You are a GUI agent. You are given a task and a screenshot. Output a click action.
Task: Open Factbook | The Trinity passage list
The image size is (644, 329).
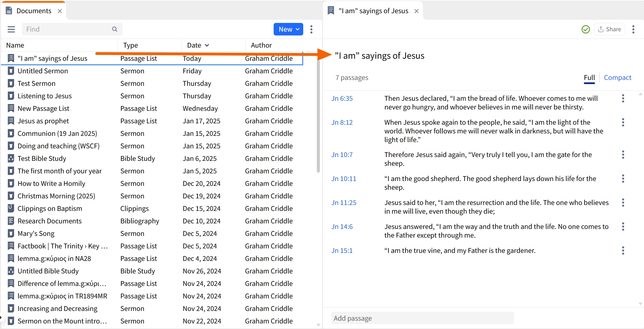point(63,246)
